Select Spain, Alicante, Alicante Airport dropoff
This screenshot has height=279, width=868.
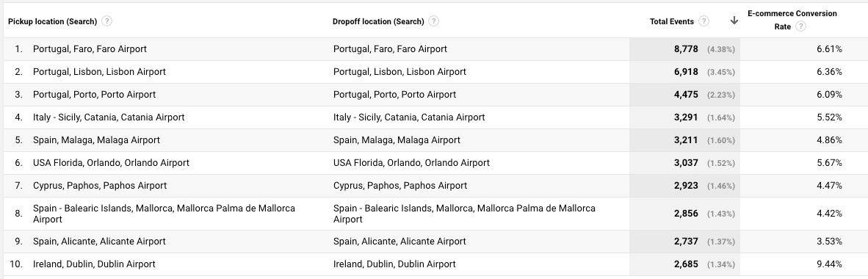coord(399,241)
